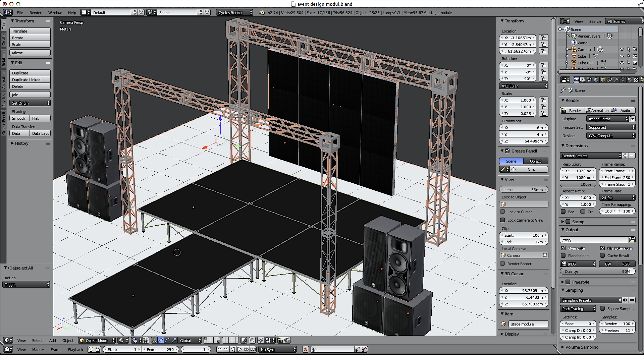Click the lock layers to scene icon

click(x=244, y=340)
